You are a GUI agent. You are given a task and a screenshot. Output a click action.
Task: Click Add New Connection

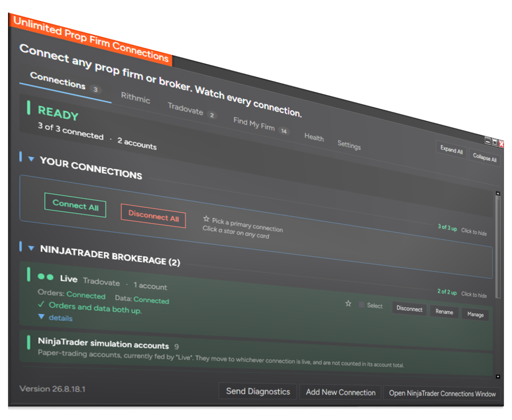[x=341, y=392]
